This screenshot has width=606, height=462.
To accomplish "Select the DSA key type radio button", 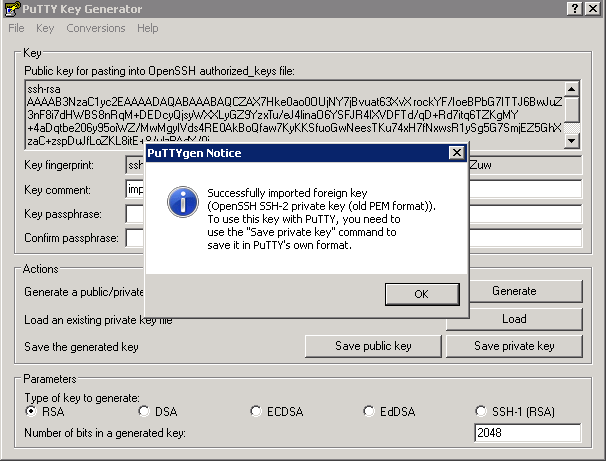I will pos(144,411).
